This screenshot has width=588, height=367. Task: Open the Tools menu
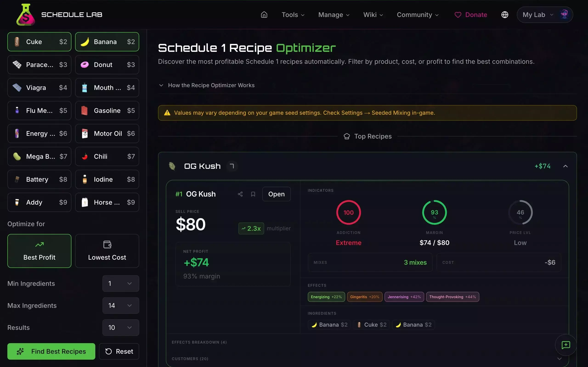293,15
